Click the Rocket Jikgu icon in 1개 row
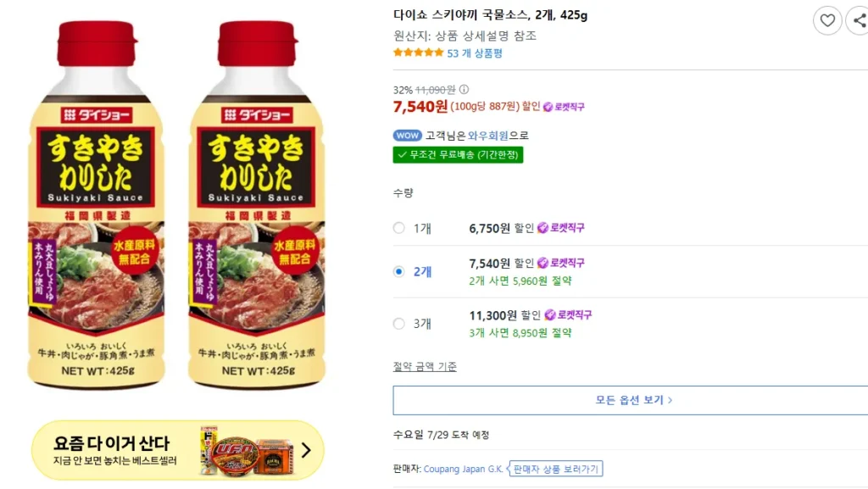868x489 pixels. point(543,228)
